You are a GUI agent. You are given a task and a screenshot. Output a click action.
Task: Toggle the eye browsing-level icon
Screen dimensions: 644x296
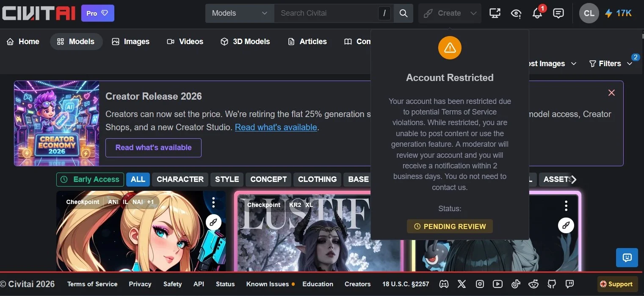[516, 13]
